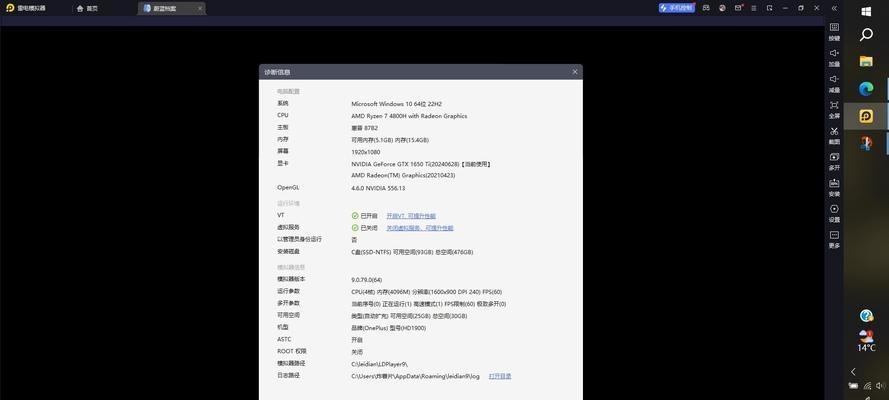889x400 pixels.
Task: Switch to the 首页 home tab
Action: click(87, 8)
